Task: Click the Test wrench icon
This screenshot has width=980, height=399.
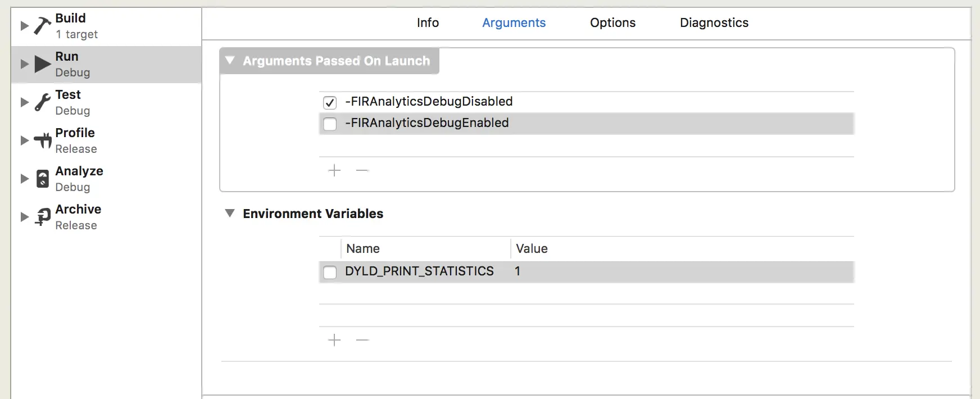Action: [42, 102]
